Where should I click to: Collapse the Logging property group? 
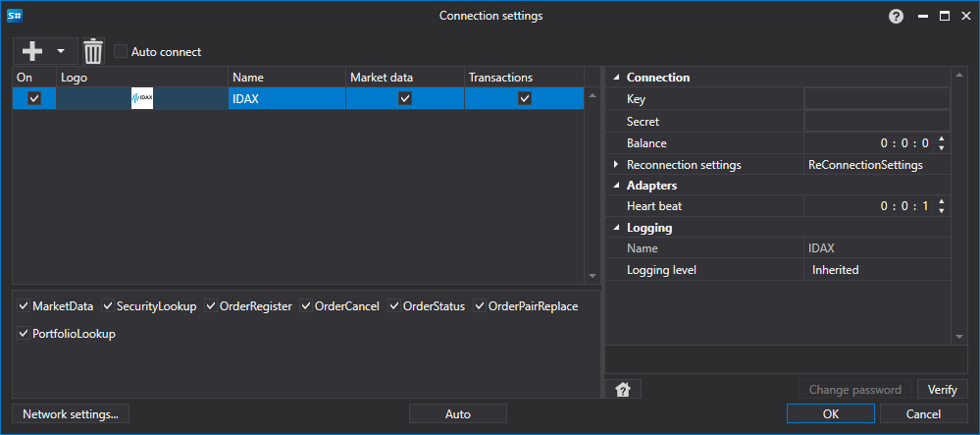coord(617,228)
